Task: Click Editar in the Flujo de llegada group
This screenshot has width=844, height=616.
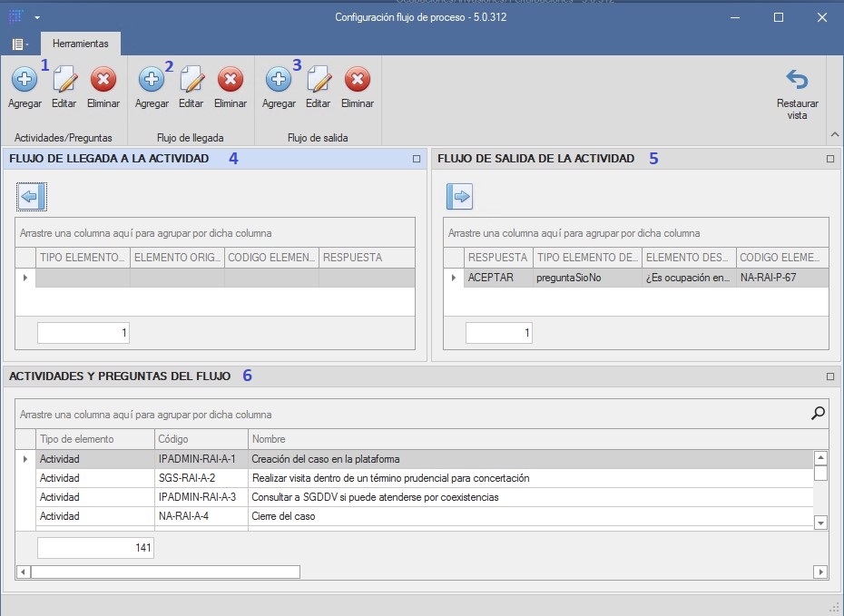Action: click(x=191, y=86)
